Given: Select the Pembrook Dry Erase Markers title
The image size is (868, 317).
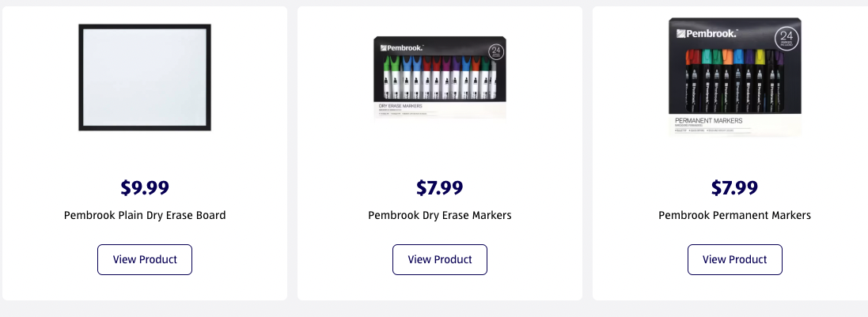Looking at the screenshot, I should pyautogui.click(x=440, y=215).
